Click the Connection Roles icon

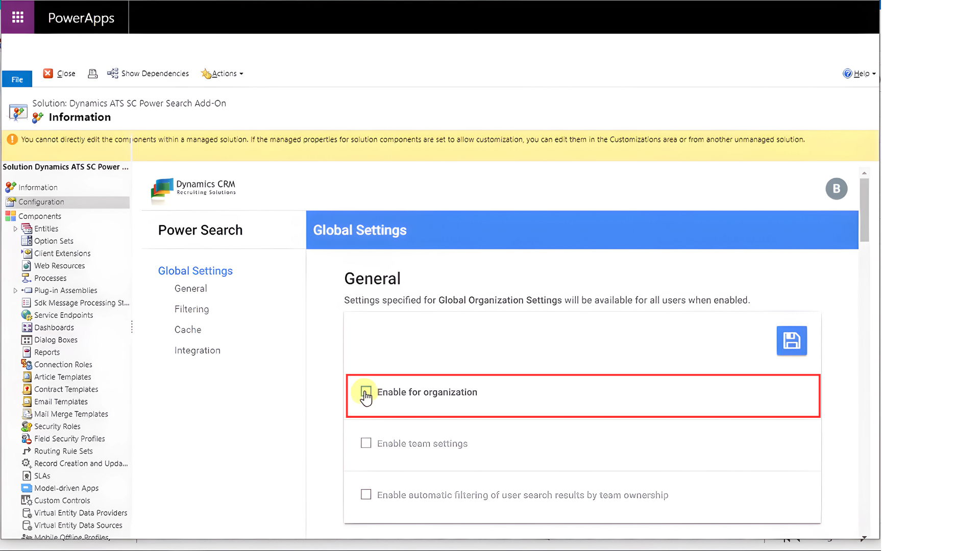click(x=27, y=364)
